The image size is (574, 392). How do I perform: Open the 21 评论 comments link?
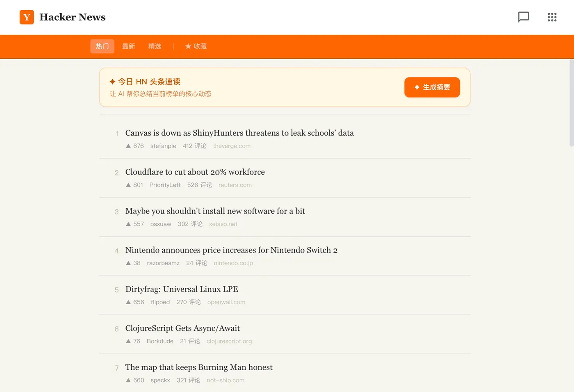pyautogui.click(x=190, y=341)
